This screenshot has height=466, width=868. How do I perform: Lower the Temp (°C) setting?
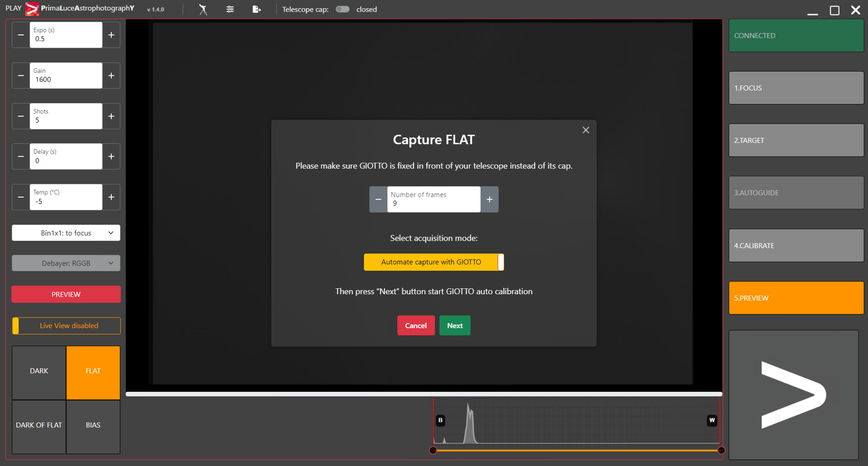point(21,197)
